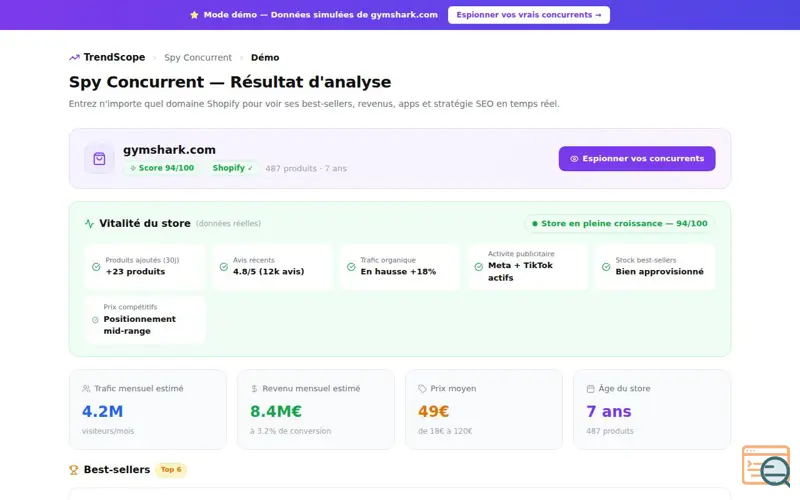Click 'Positionnement mid-range' value
The image size is (800, 500).
(140, 325)
